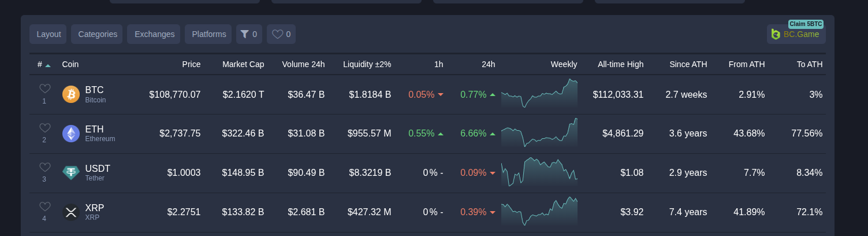Open the Exchanges menu
This screenshot has width=868, height=236.
click(154, 34)
